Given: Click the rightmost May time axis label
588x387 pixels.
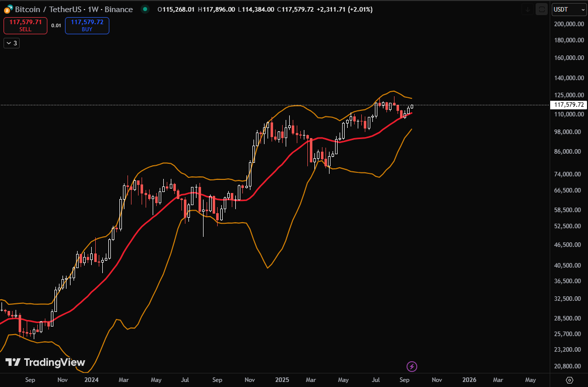Looking at the screenshot, I should pyautogui.click(x=530, y=380).
